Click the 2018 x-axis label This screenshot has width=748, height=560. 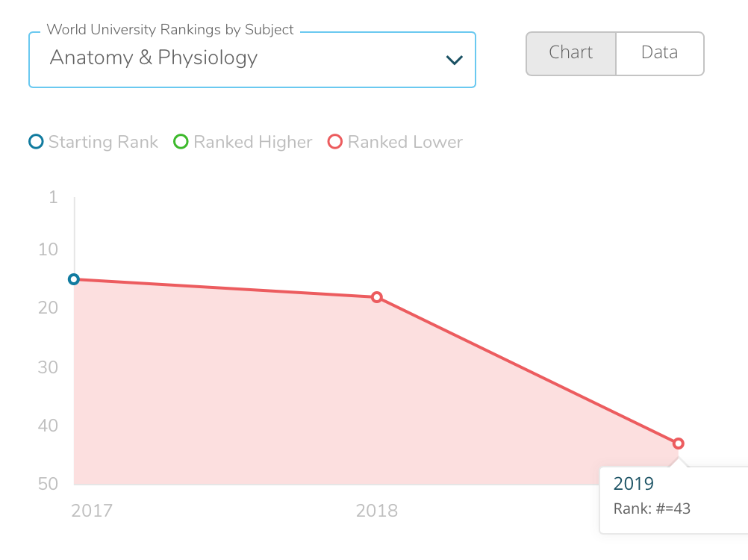click(x=377, y=511)
